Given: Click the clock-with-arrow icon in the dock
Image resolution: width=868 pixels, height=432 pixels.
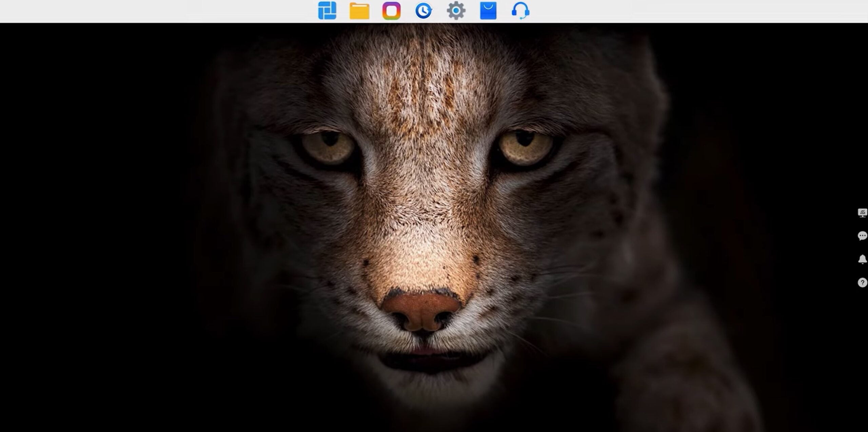Looking at the screenshot, I should click(423, 11).
